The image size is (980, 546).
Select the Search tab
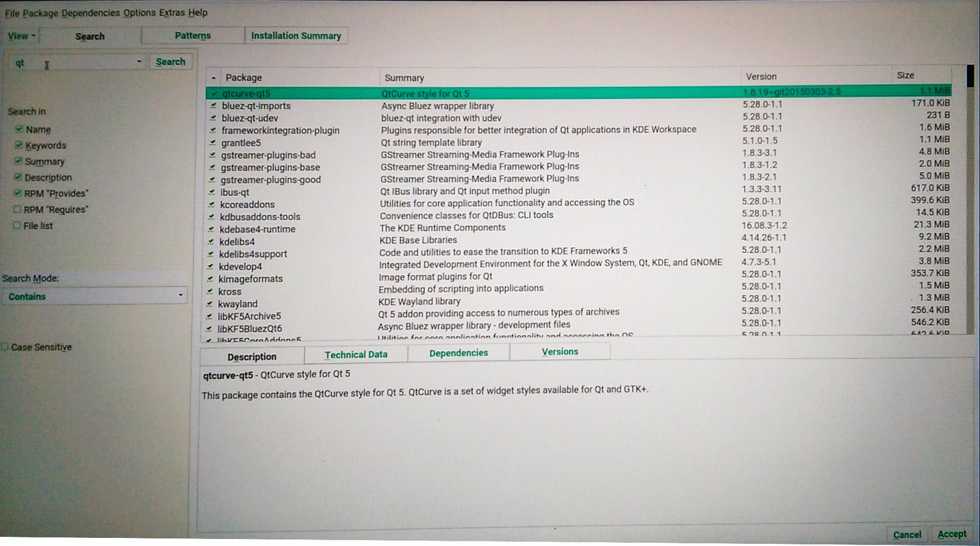(90, 36)
